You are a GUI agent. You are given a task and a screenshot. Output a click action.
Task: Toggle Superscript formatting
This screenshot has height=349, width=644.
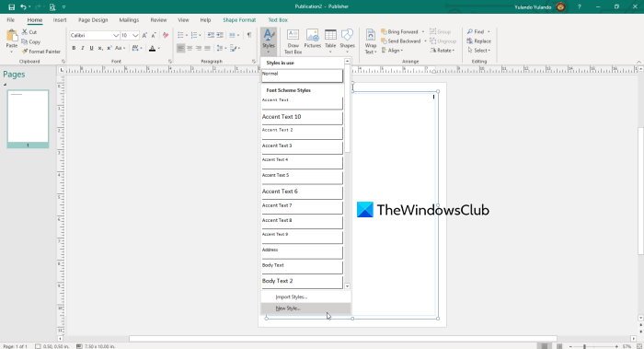(x=109, y=49)
